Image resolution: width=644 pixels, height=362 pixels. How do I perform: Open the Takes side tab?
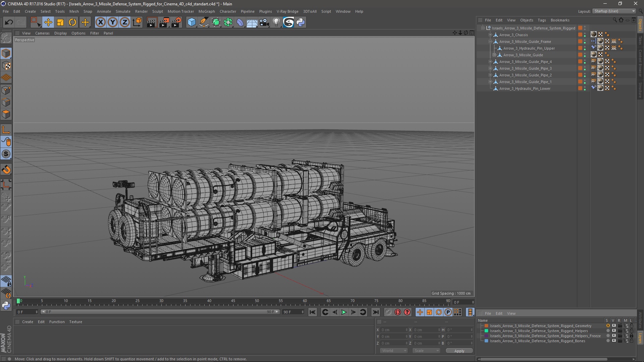640,40
